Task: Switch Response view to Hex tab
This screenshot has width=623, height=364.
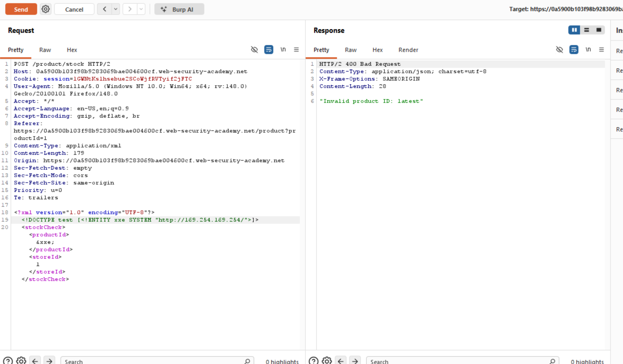Action: pyautogui.click(x=377, y=50)
